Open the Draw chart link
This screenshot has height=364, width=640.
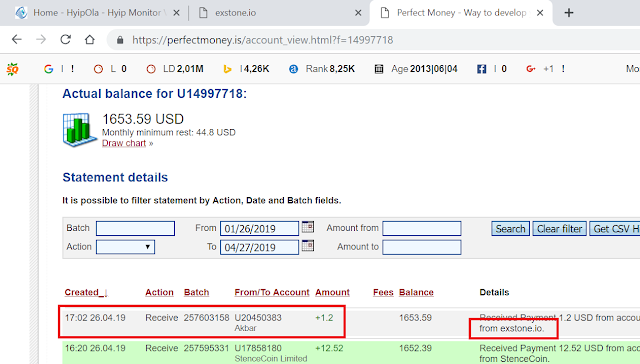pyautogui.click(x=124, y=143)
